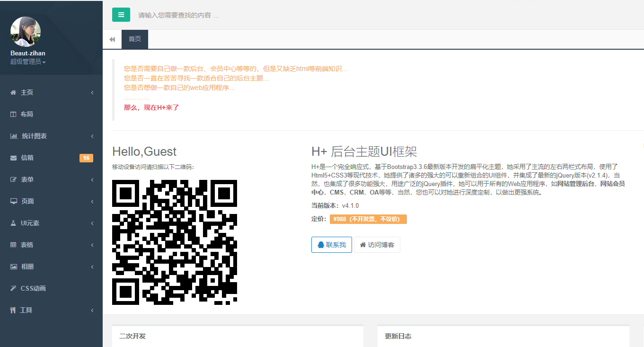Click the layout columns icon beside 布局
644x347 pixels.
(13, 115)
